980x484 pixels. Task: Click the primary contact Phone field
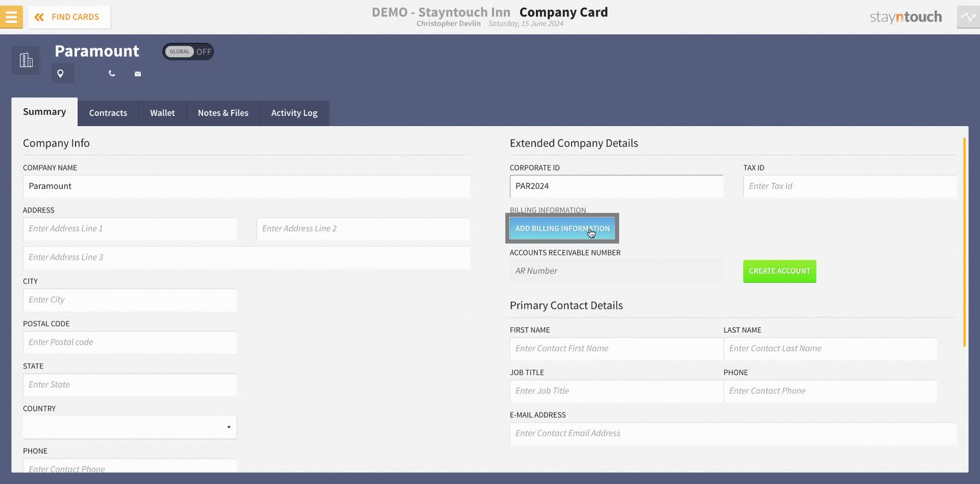(830, 391)
